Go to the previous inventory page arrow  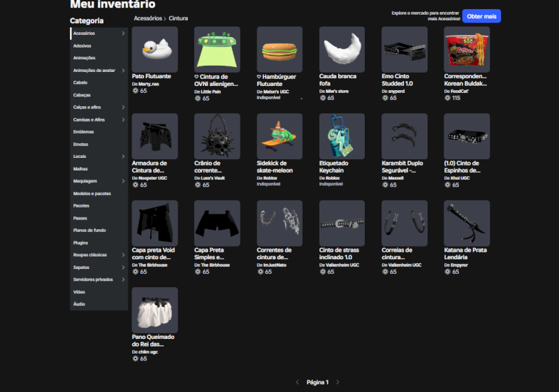298,382
